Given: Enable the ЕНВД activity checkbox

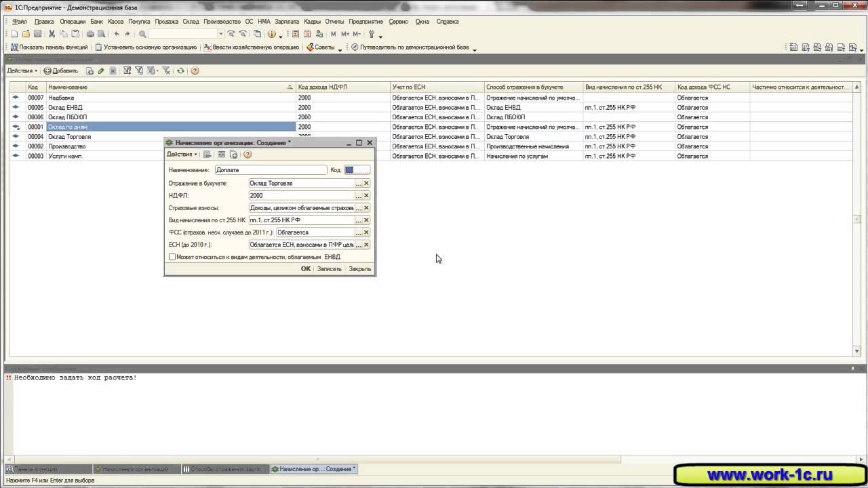Looking at the screenshot, I should point(172,257).
